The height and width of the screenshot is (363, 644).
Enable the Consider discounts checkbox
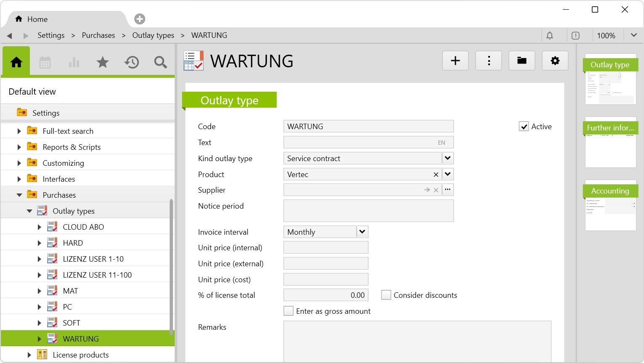(386, 295)
